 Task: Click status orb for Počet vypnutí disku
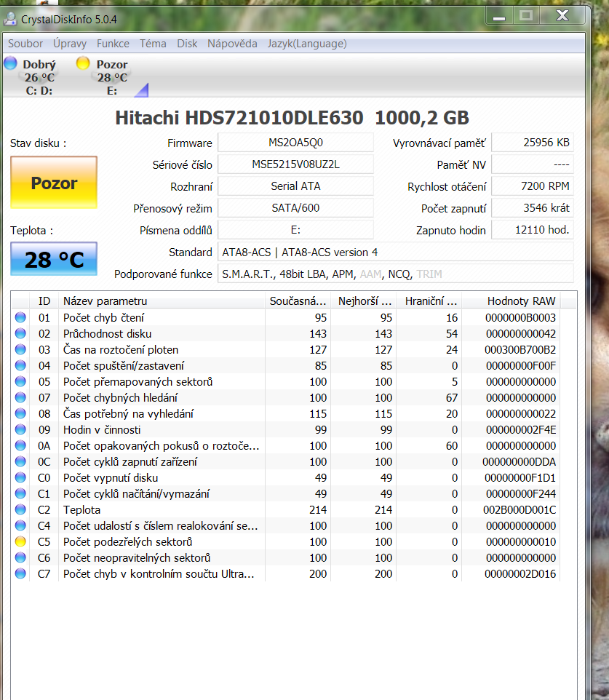coord(20,477)
